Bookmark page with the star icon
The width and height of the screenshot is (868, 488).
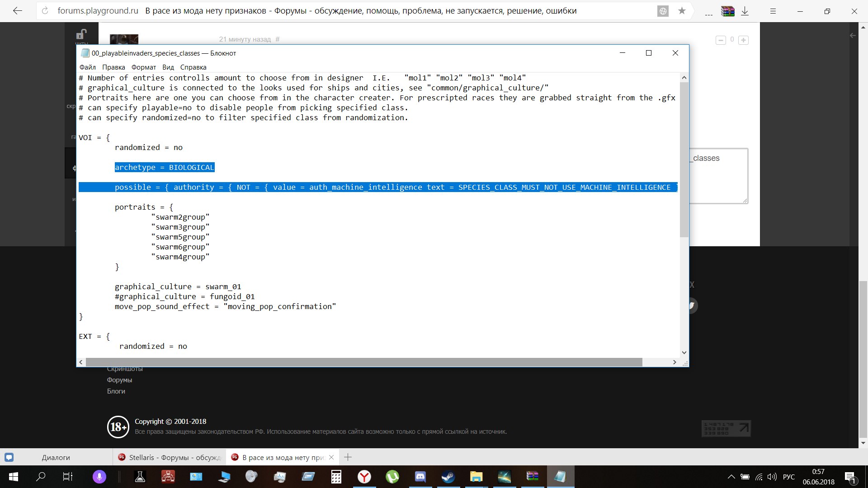point(682,11)
